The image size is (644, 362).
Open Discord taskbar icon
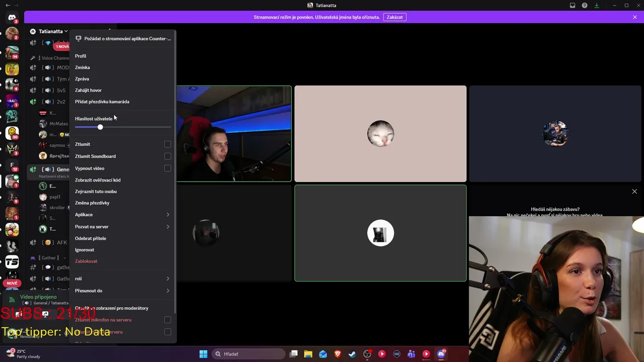tap(441, 354)
